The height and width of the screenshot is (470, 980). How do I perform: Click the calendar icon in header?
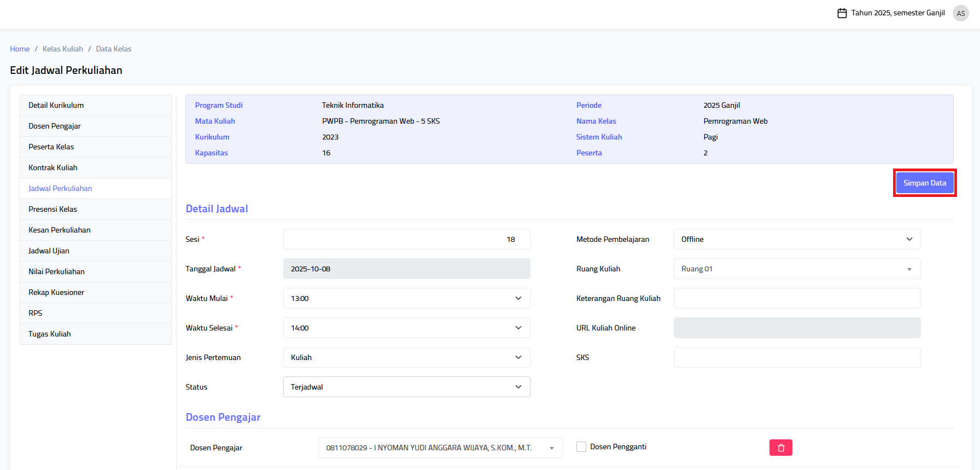pos(842,13)
